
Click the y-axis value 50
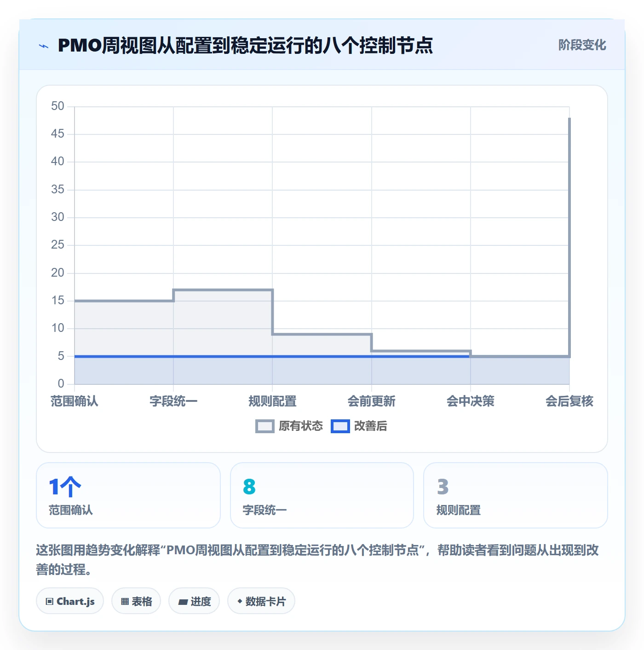pos(57,106)
